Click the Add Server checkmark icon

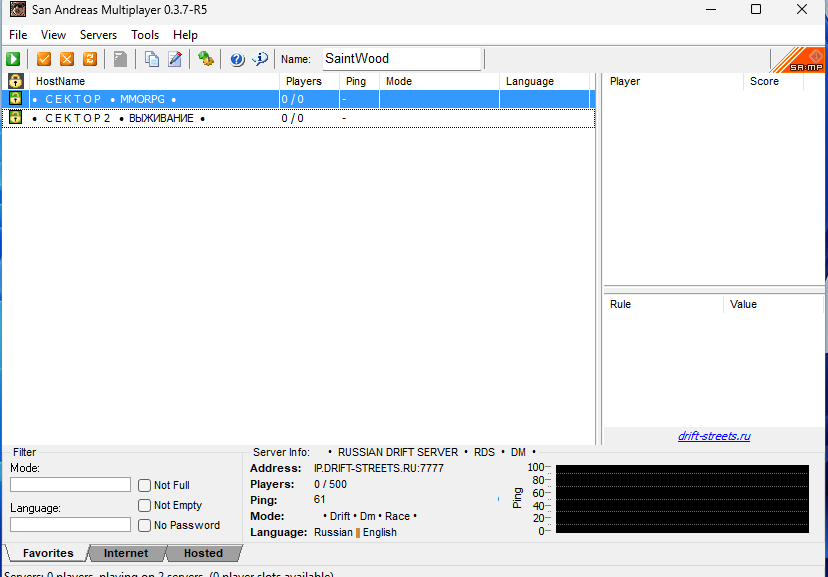click(44, 59)
